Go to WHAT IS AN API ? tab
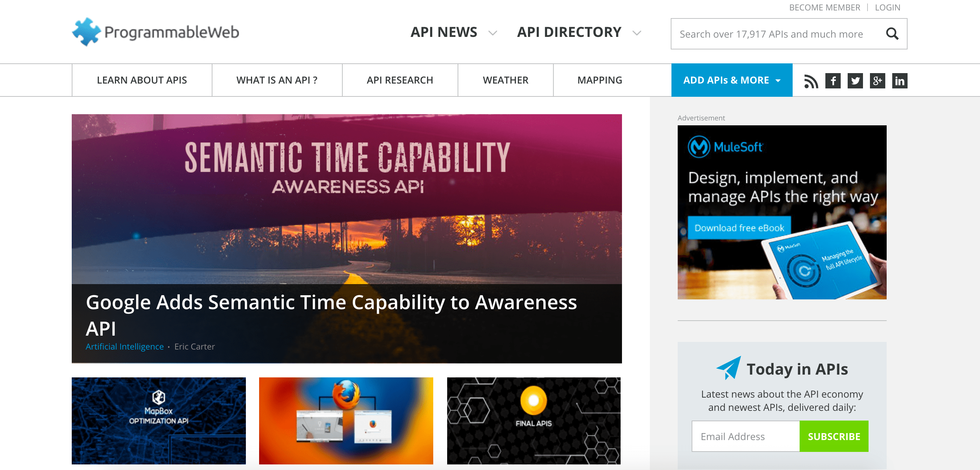Viewport: 980px width, 470px height. pos(277,80)
